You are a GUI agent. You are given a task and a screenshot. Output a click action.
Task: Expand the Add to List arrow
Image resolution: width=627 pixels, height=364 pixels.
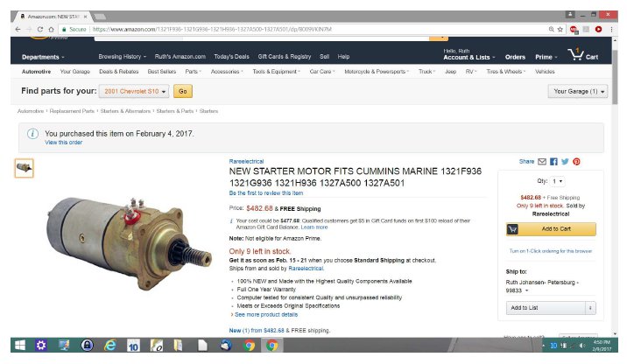pos(590,308)
